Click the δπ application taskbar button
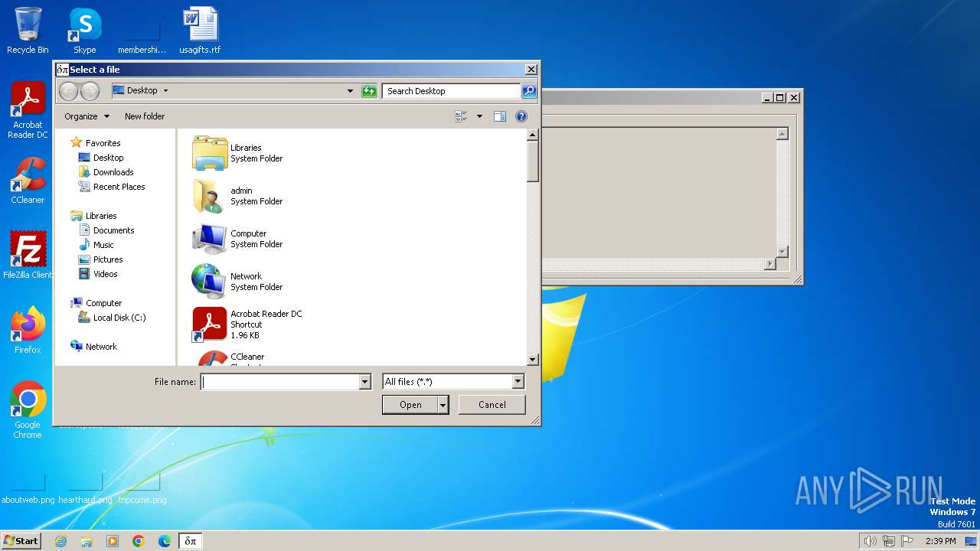Viewport: 980px width, 551px height. click(x=191, y=541)
